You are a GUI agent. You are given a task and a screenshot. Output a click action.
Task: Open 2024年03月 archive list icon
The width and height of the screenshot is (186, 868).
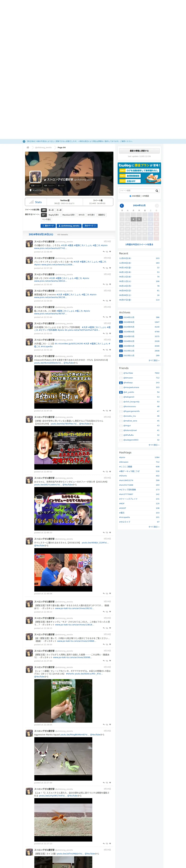[x=121, y=336]
